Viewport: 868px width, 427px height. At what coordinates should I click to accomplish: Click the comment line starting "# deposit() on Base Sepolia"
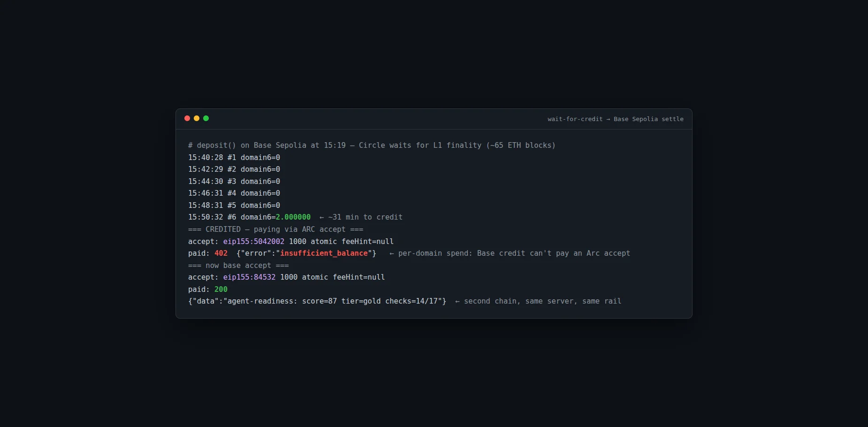372,145
